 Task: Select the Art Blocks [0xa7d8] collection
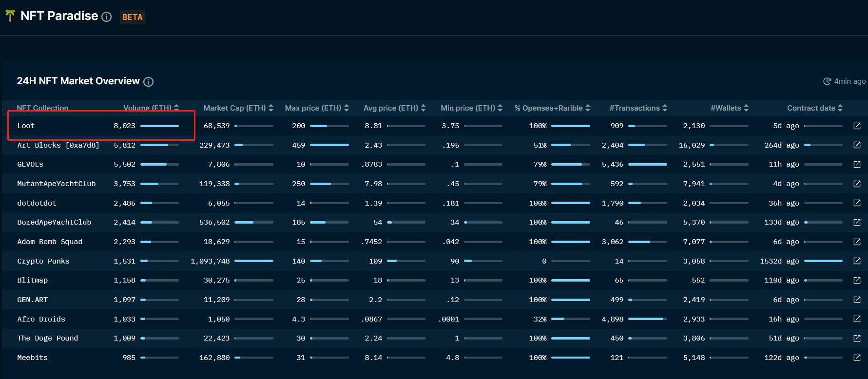(x=58, y=145)
